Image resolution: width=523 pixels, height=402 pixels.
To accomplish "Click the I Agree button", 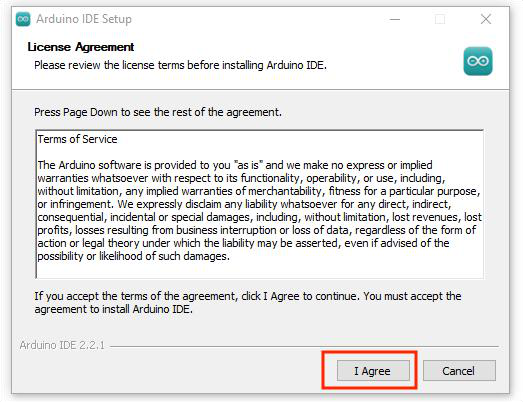I will click(x=373, y=370).
